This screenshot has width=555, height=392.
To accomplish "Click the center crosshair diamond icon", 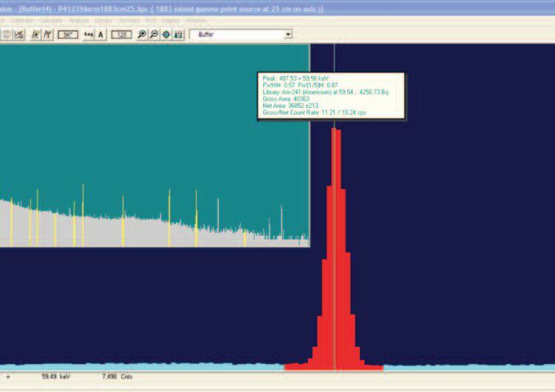I will [166, 34].
